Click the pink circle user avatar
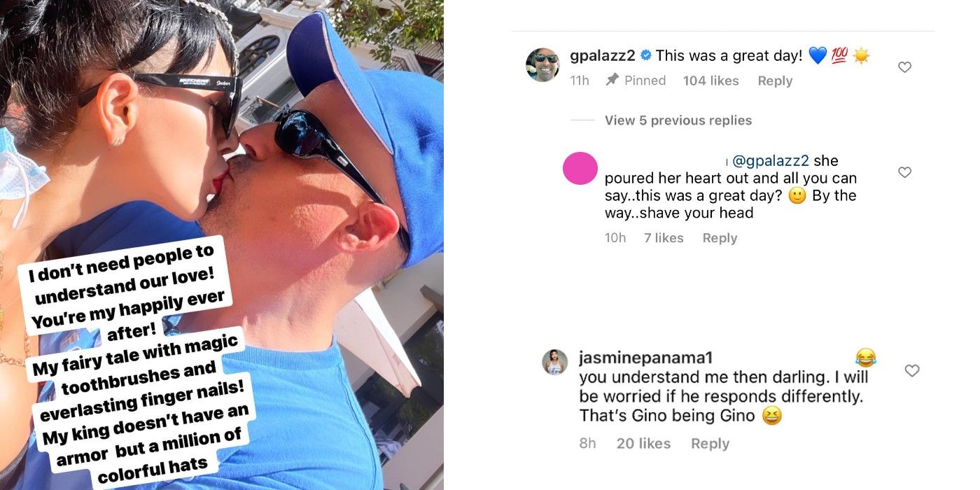 tap(580, 168)
